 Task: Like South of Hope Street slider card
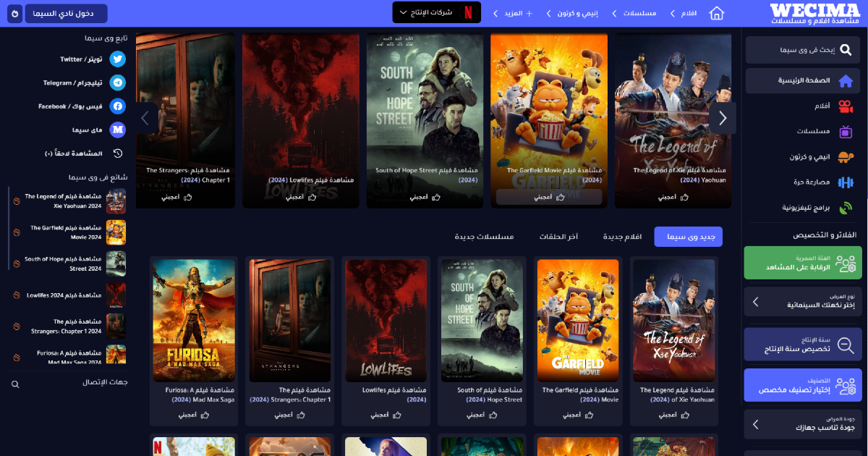[425, 197]
